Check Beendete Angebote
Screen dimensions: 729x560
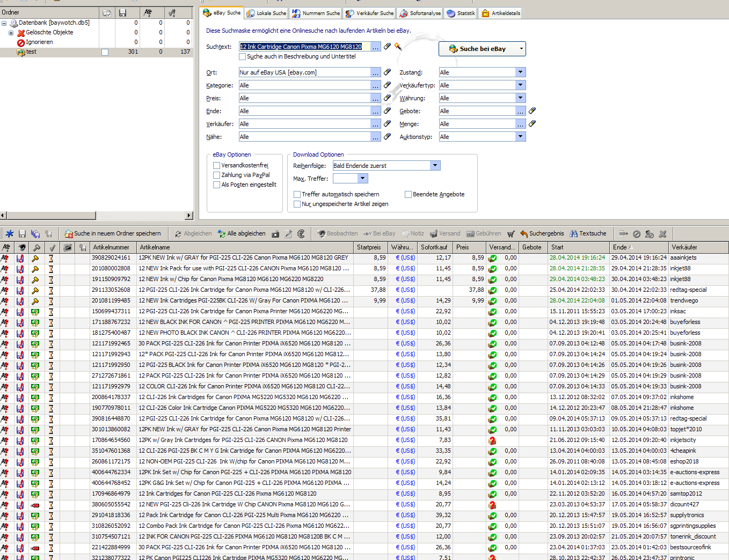tap(408, 194)
